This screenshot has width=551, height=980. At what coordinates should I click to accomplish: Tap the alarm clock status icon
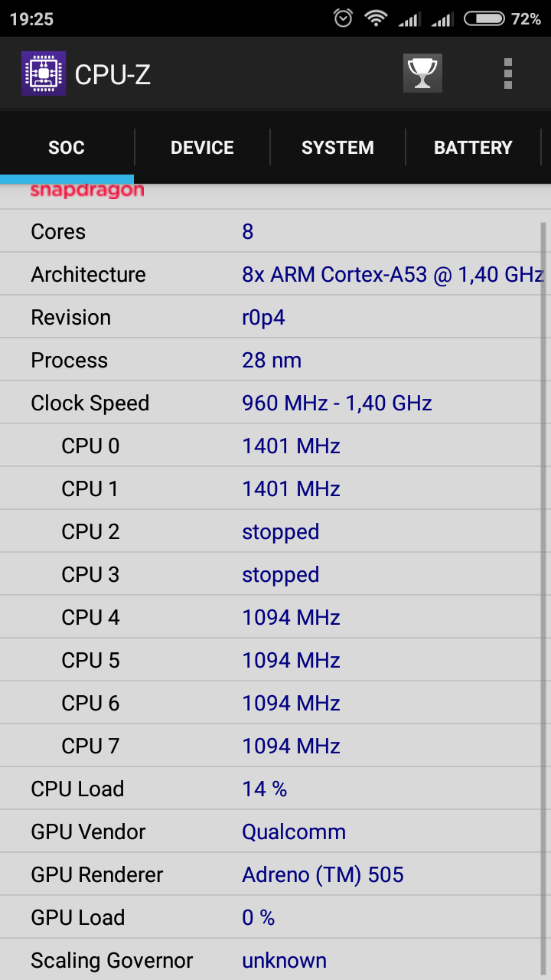pyautogui.click(x=344, y=18)
